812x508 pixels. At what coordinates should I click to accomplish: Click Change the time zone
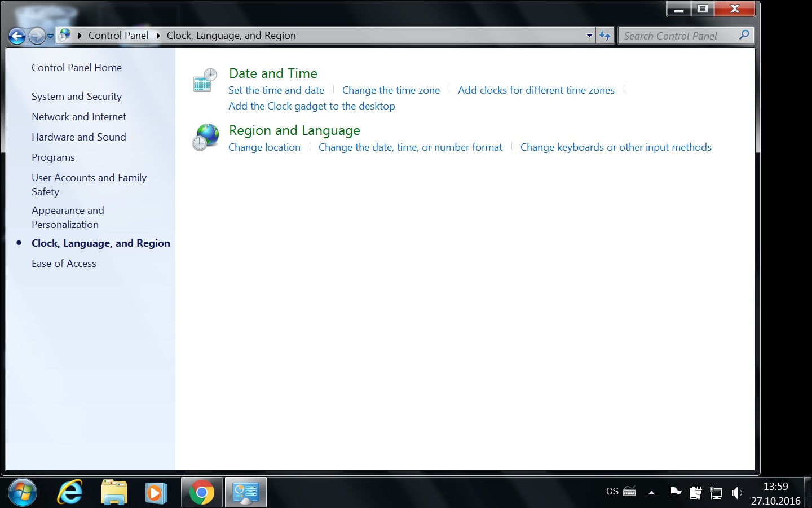391,90
